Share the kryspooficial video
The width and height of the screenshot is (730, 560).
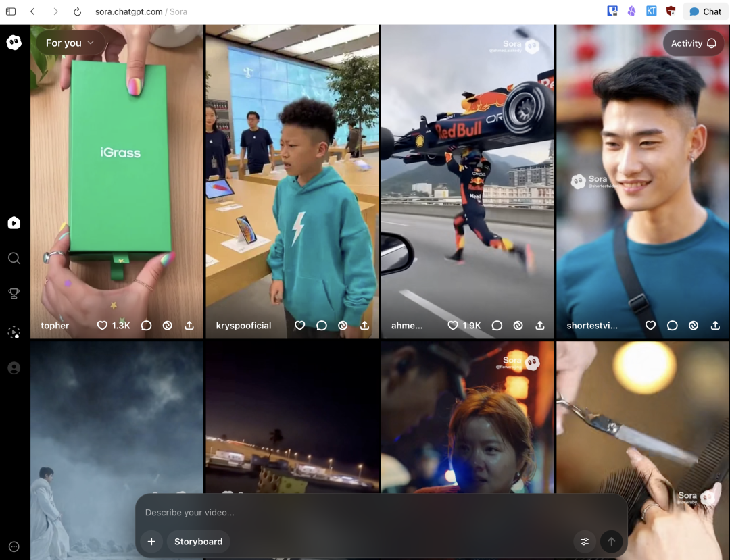point(364,326)
